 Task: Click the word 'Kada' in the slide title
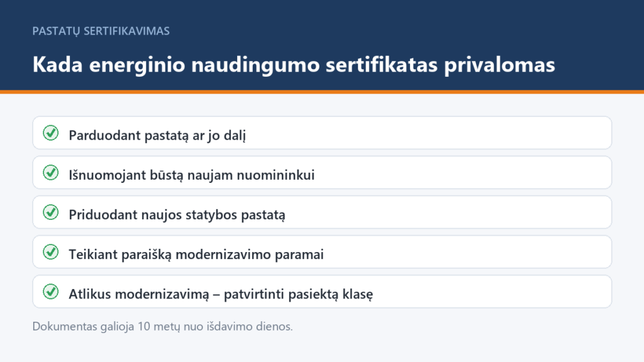click(x=57, y=65)
